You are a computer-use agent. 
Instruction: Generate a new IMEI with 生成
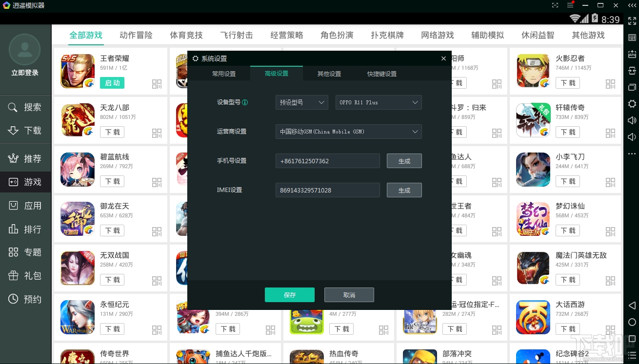[404, 190]
